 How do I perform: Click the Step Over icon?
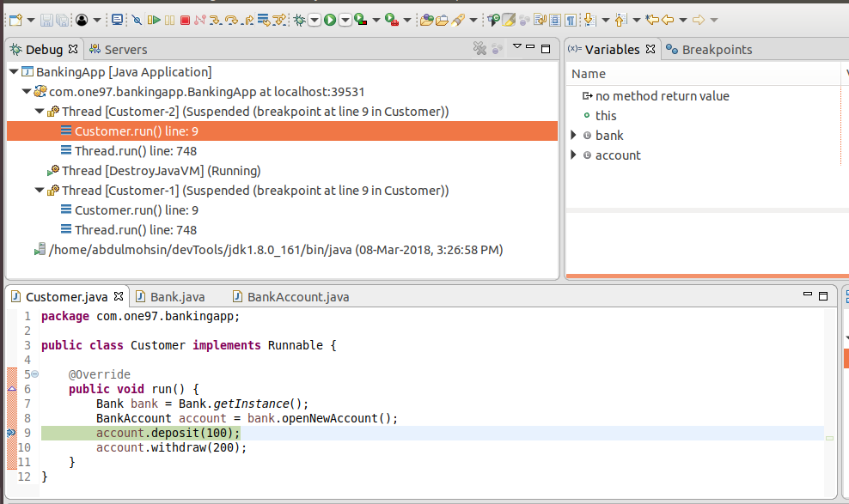click(231, 19)
